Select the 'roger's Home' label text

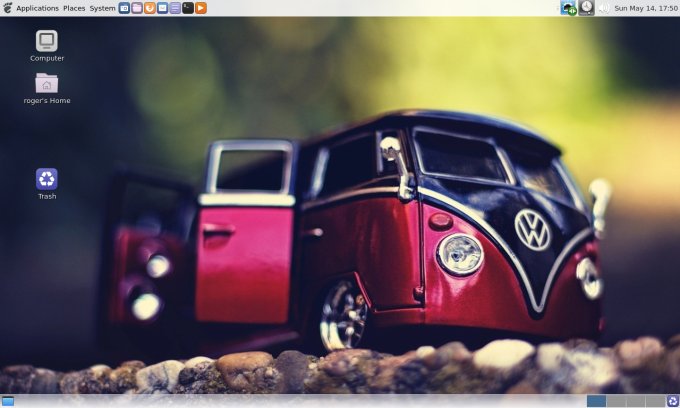pos(47,101)
